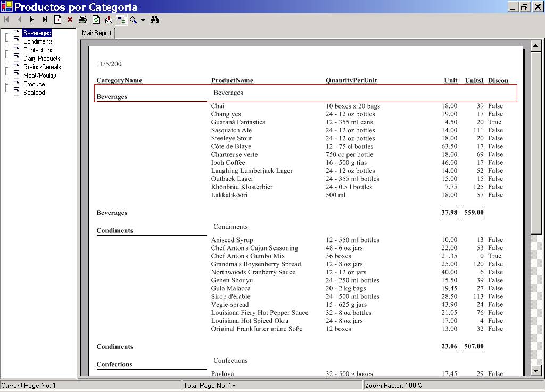Screen dimensions: 545x392
Task: Toggle the group tree panel
Action: (x=121, y=20)
